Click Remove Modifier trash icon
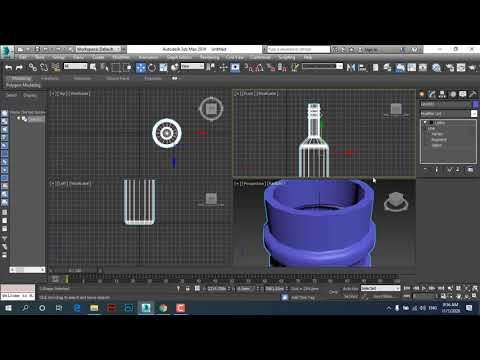Image resolution: width=480 pixels, height=360 pixels. 458,170
